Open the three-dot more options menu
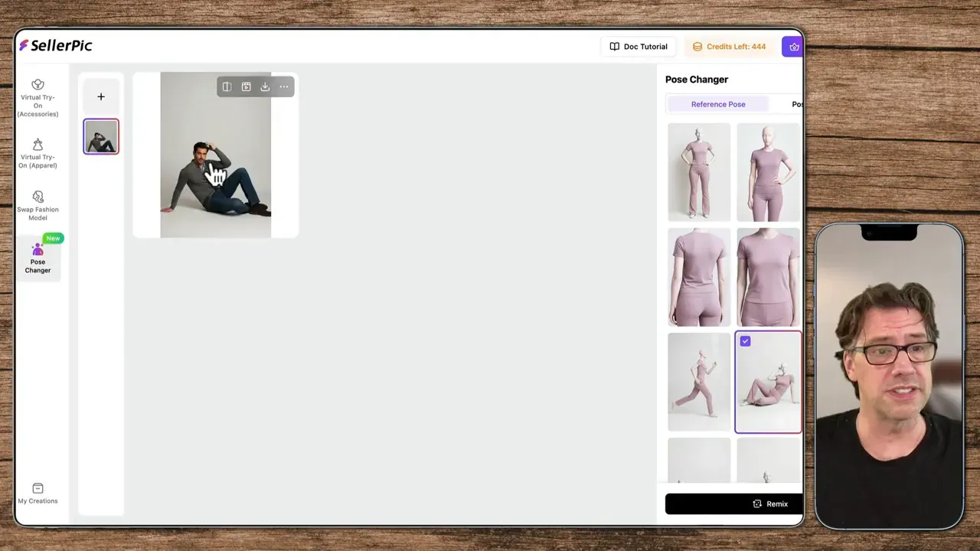The width and height of the screenshot is (980, 551). point(284,87)
